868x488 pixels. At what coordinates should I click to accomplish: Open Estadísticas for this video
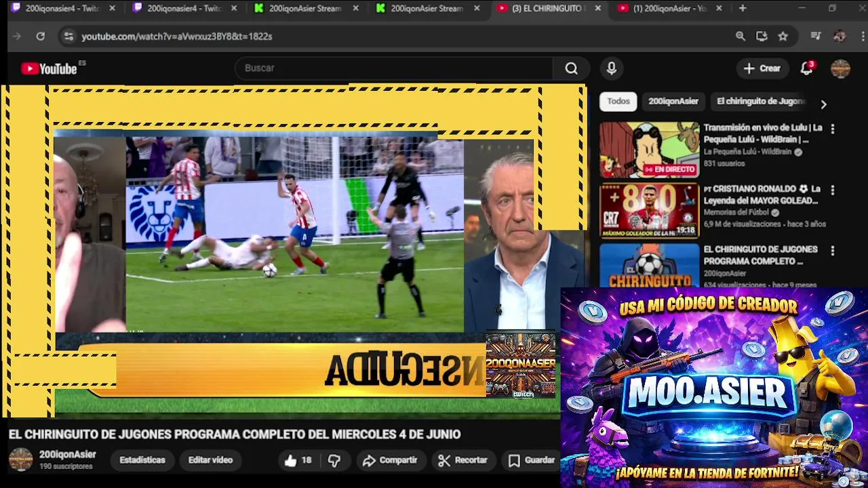(142, 460)
